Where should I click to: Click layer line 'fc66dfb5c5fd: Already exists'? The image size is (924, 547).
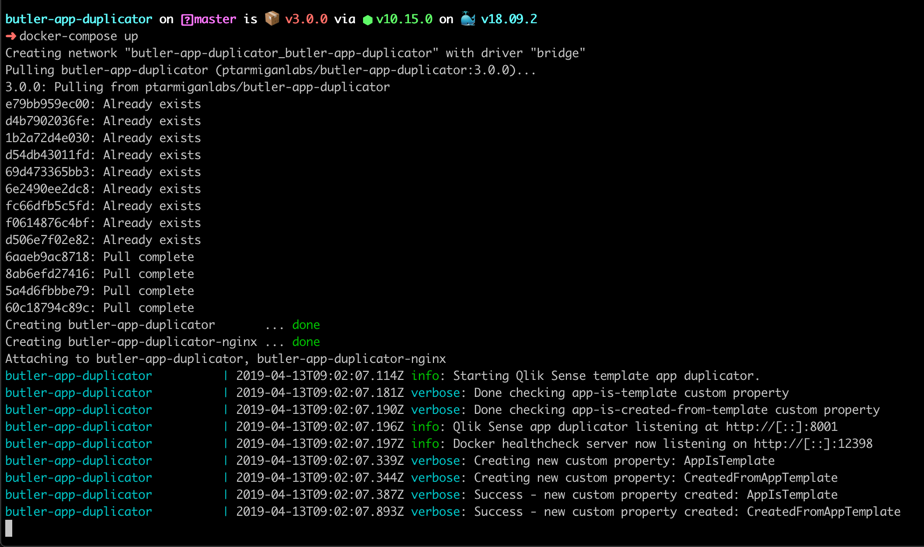tap(103, 206)
